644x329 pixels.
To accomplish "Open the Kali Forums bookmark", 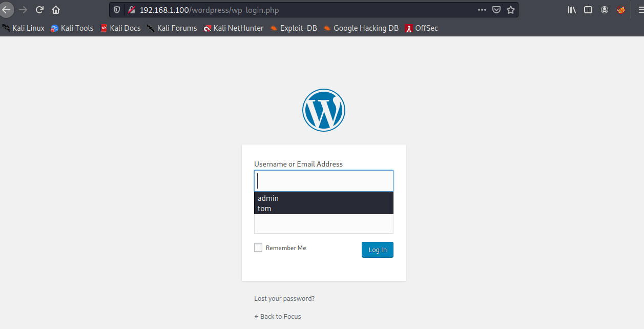I will [x=172, y=28].
